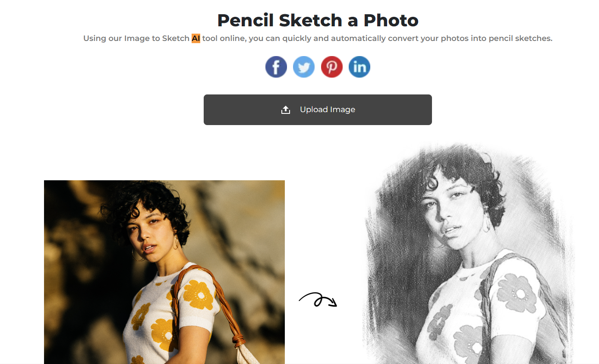Click the upload arrow icon on the button
The height and width of the screenshot is (364, 599).
coord(286,110)
